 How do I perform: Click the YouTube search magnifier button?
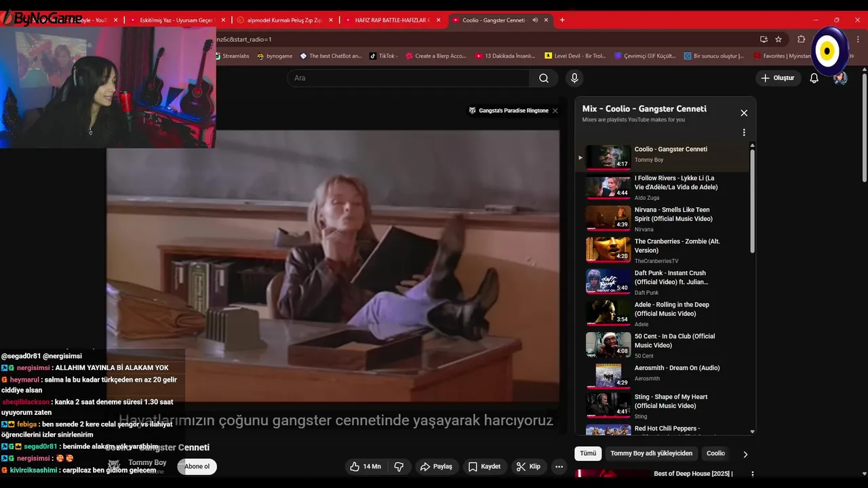pos(544,78)
